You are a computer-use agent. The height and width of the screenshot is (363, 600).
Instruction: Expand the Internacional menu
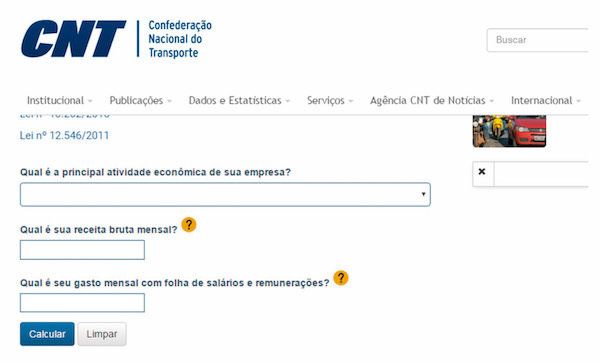(546, 101)
